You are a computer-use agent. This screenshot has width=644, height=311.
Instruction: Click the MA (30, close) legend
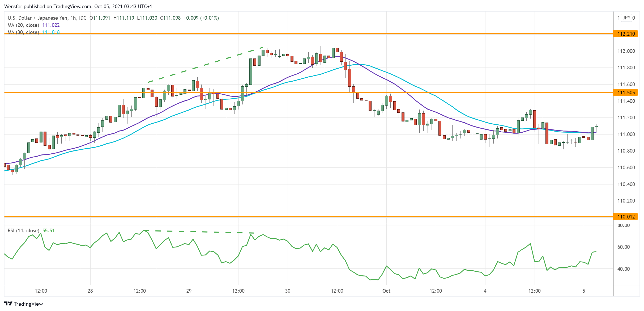tap(23, 32)
